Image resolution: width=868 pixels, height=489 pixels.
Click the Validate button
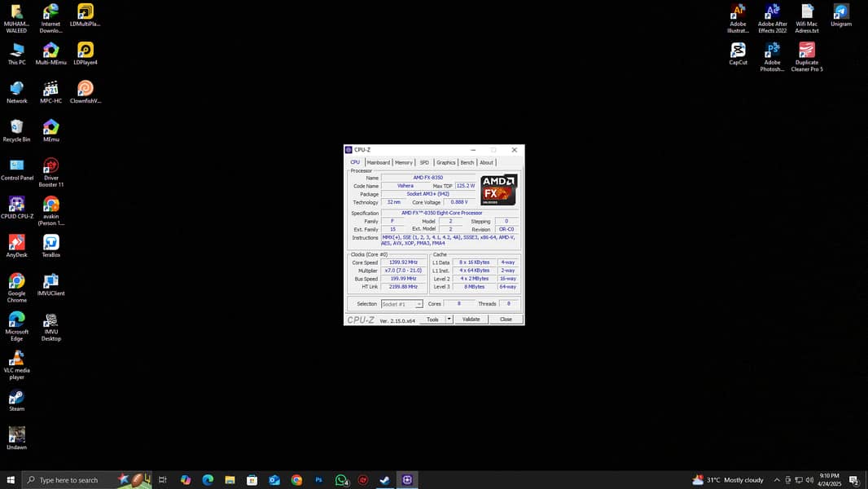[471, 319]
